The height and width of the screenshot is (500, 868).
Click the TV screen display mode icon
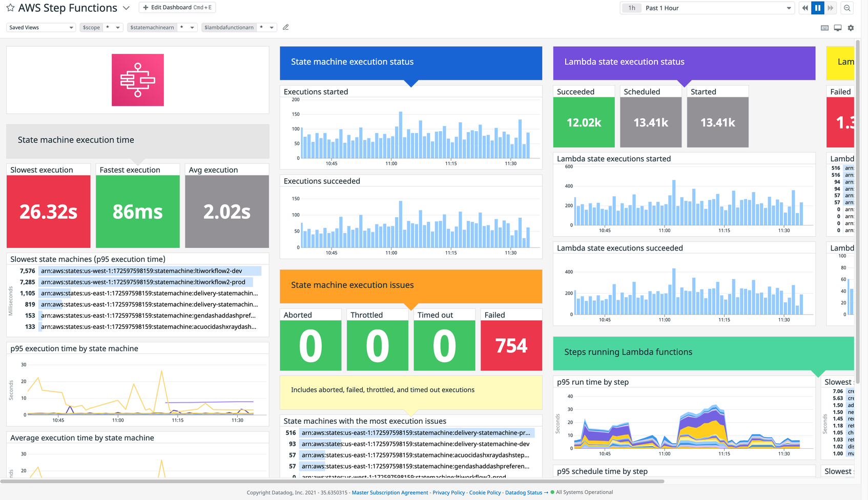point(838,27)
